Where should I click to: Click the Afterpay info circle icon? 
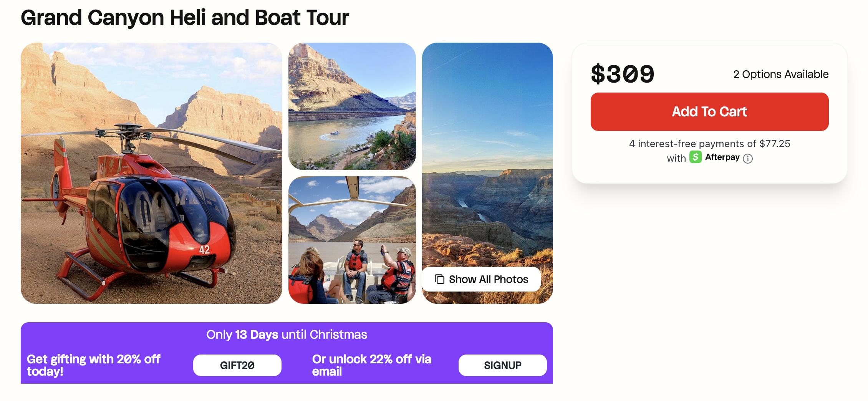tap(747, 159)
